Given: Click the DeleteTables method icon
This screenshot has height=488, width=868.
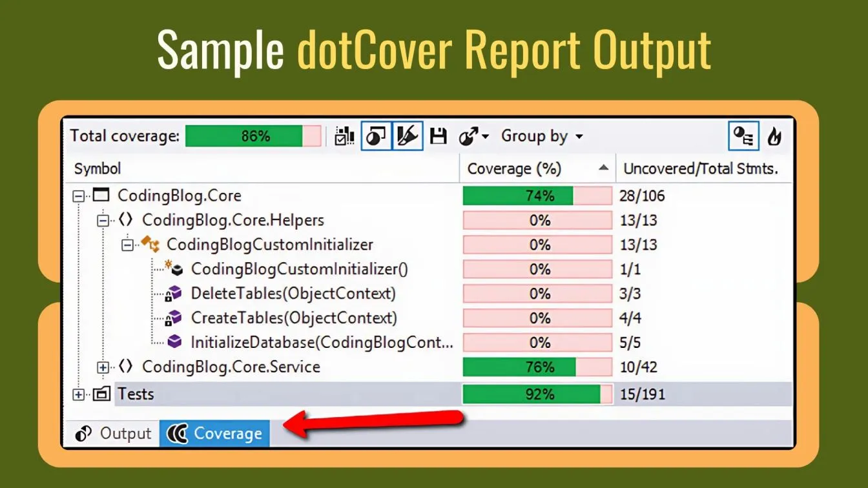Looking at the screenshot, I should click(174, 294).
